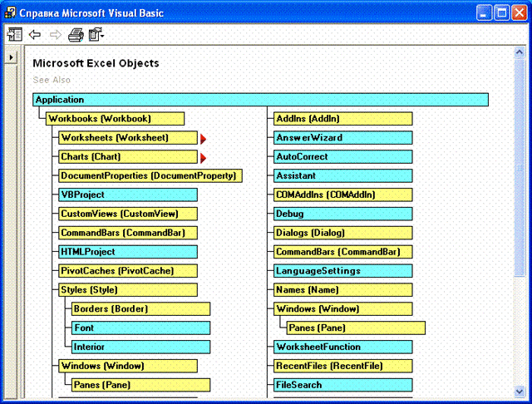
Task: Open the Font object box
Action: pyautogui.click(x=140, y=328)
